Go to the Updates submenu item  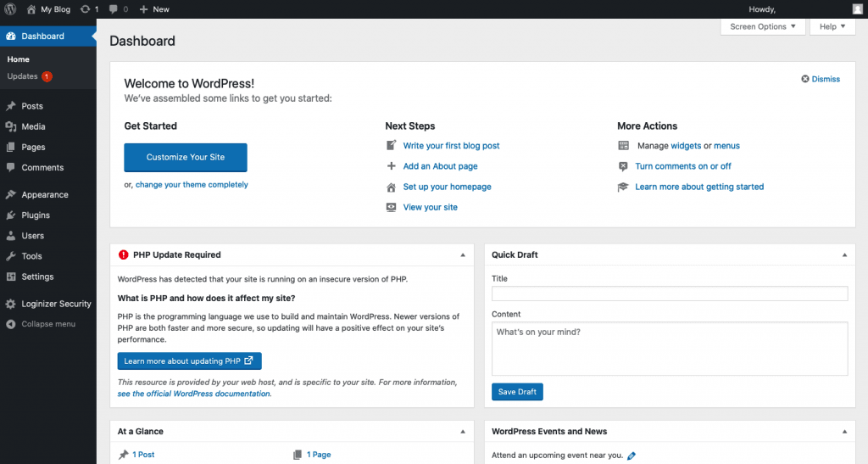tap(22, 76)
